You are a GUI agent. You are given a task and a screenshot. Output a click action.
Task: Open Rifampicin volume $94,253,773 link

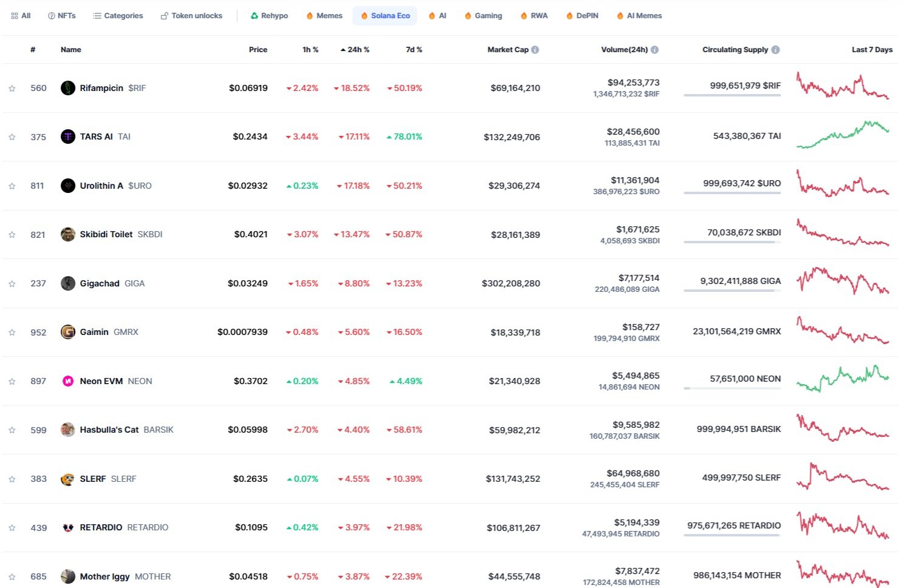(633, 83)
